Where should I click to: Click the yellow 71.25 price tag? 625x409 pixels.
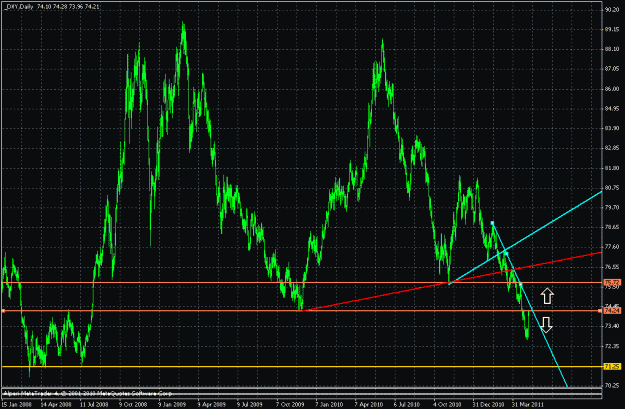pos(612,366)
